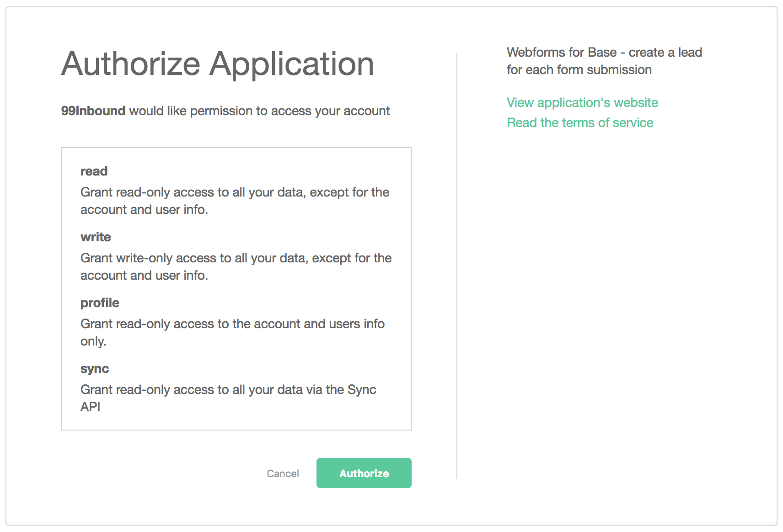Click the empty bottom margin inside the permissions box
Viewport: 783px width, 532px height.
coord(236,422)
